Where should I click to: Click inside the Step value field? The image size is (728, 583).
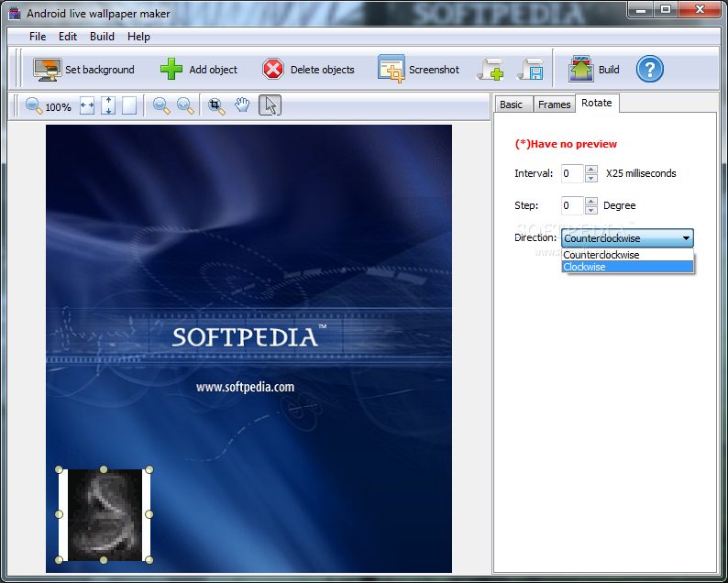coord(572,205)
